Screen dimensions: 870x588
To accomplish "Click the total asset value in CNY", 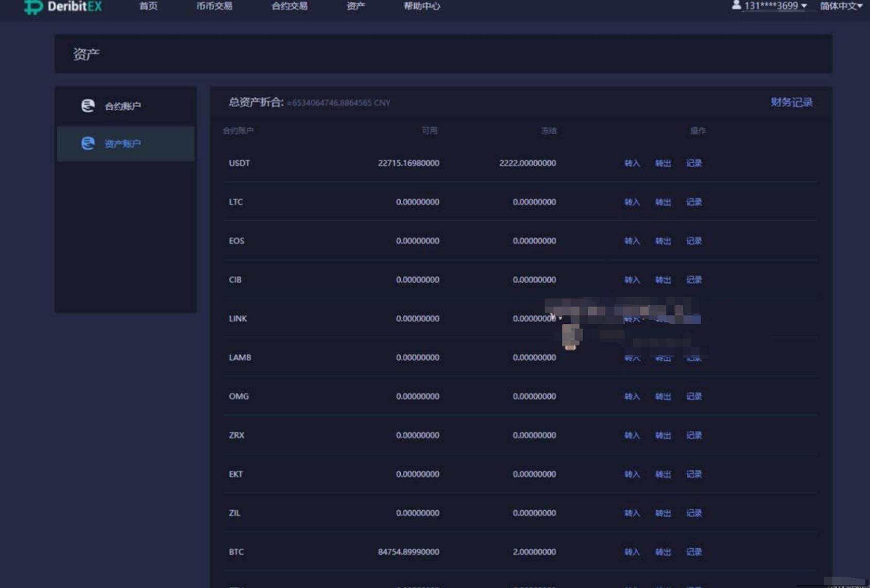I will (338, 103).
